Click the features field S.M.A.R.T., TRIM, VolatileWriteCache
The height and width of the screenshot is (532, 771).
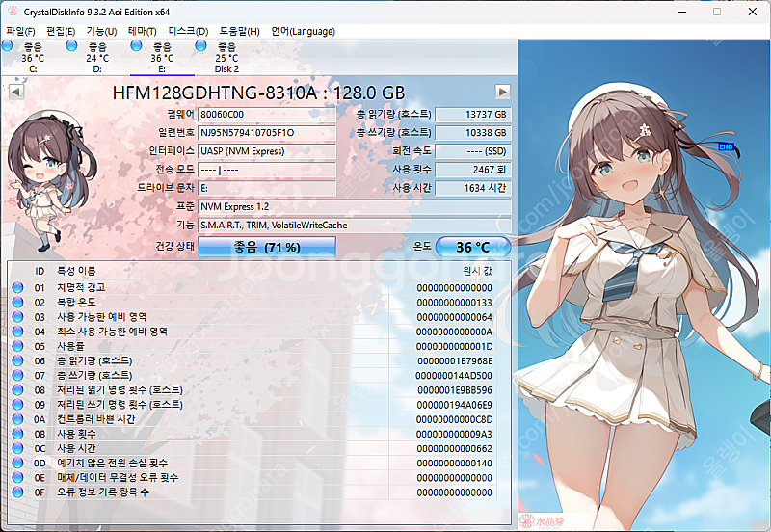tap(355, 226)
